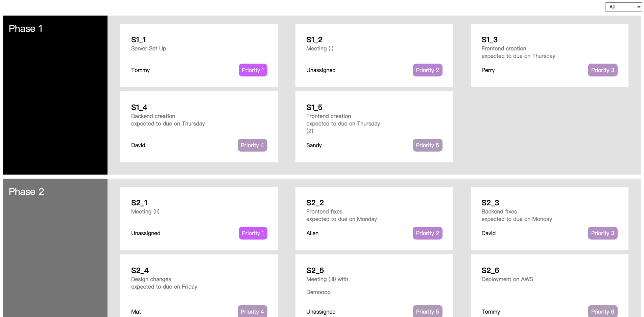Click the Priority 4 badge on S1_4
This screenshot has height=317, width=644.
pyautogui.click(x=252, y=145)
